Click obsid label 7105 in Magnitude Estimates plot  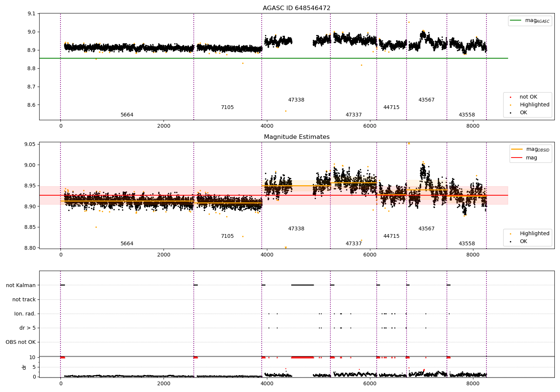click(x=227, y=236)
